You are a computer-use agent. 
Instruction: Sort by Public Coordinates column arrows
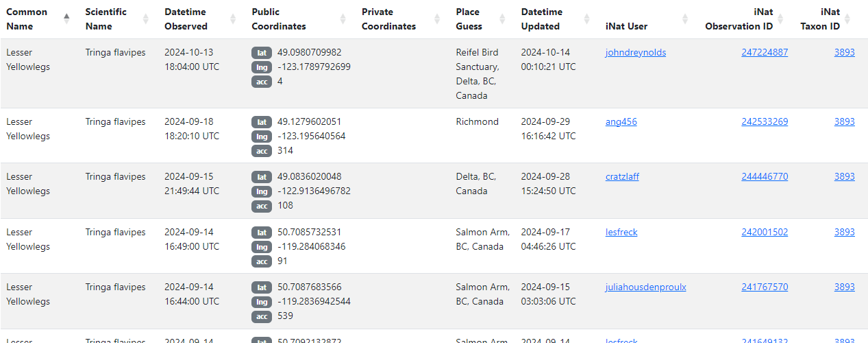click(x=343, y=19)
